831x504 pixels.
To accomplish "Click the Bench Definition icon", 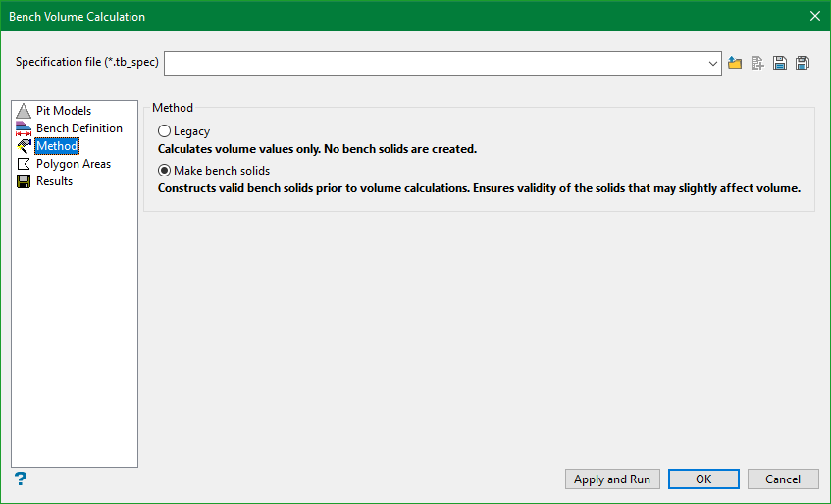I will coord(25,128).
